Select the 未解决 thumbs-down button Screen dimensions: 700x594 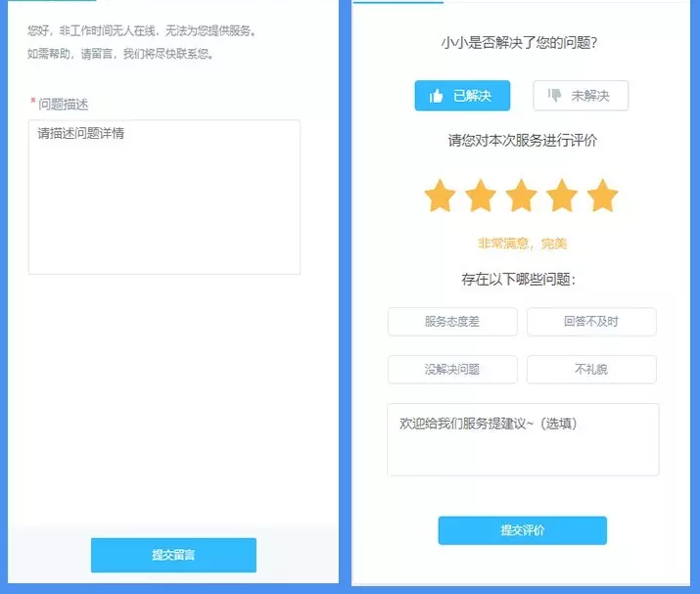click(581, 96)
